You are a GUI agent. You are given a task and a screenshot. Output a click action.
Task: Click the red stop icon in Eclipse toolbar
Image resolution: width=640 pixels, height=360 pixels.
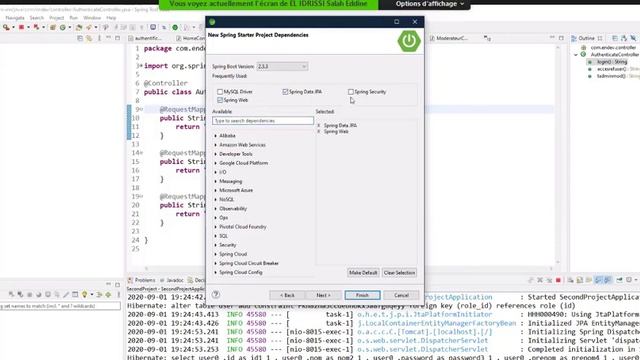pyautogui.click(x=21, y=27)
